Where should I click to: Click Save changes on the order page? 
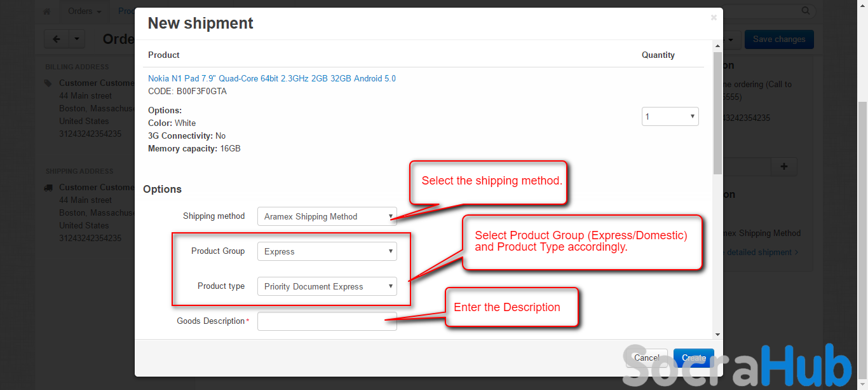click(x=779, y=39)
